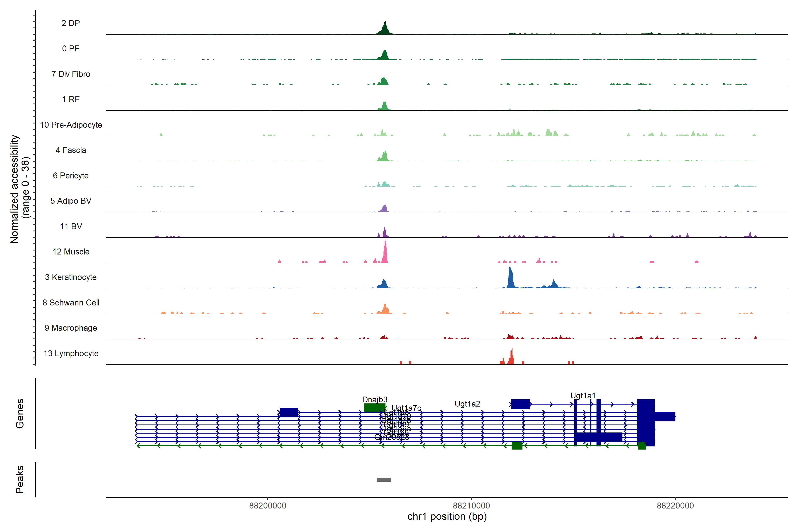Image resolution: width=798 pixels, height=532 pixels.
Task: Click the Ugt1a1 gene label
Action: [583, 396]
